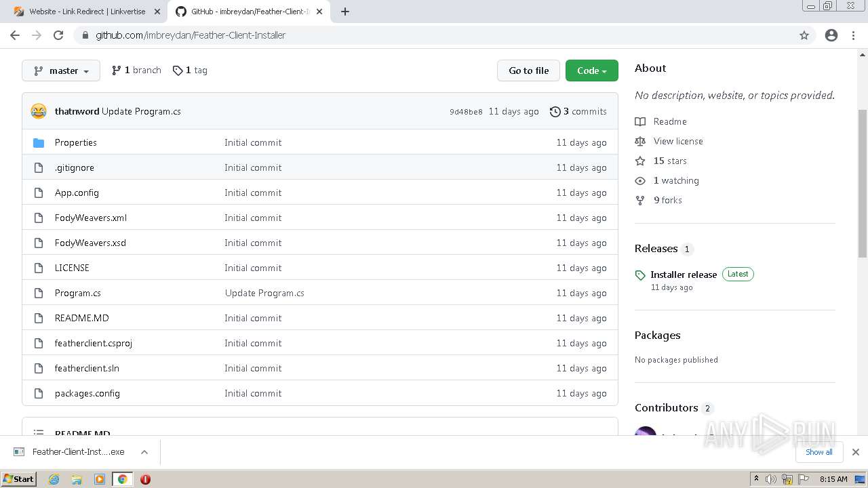Open the green Code dropdown
868x488 pixels.
coord(591,70)
